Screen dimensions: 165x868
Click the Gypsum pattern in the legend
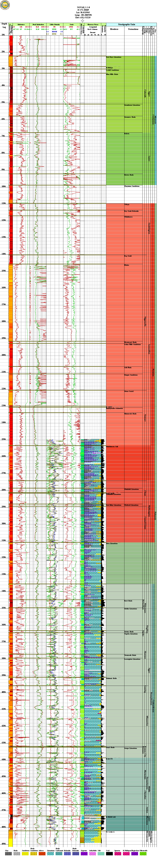(x=84, y=854)
